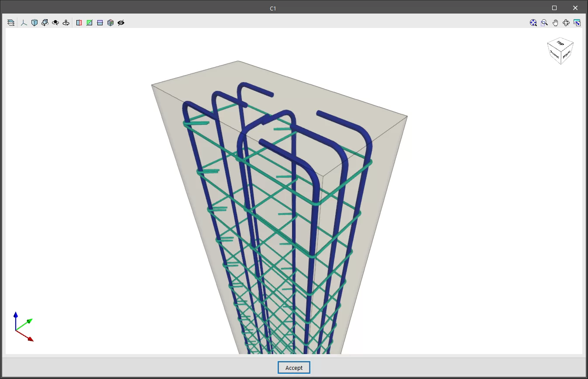Select the orbit rotate view tool
588x379 pixels.
coord(566,23)
